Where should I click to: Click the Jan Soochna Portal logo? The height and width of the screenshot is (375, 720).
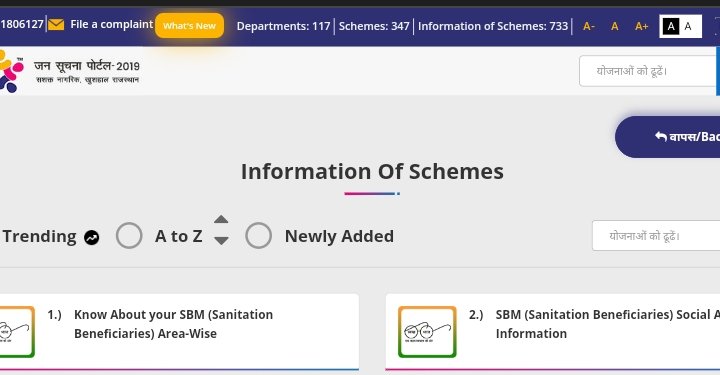(x=11, y=71)
